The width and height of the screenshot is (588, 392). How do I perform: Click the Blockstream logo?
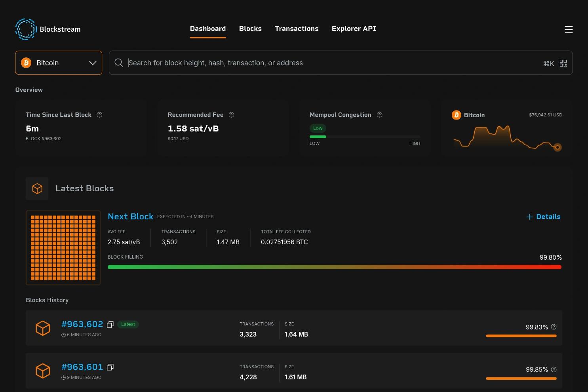[48, 29]
